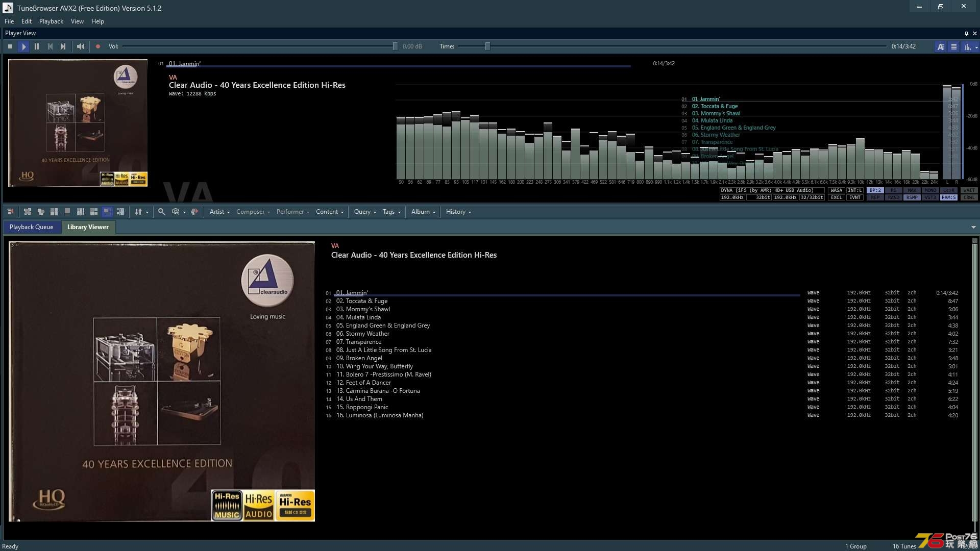Image resolution: width=980 pixels, height=551 pixels.
Task: Toggle the RG replay gain indicator
Action: [x=894, y=190]
